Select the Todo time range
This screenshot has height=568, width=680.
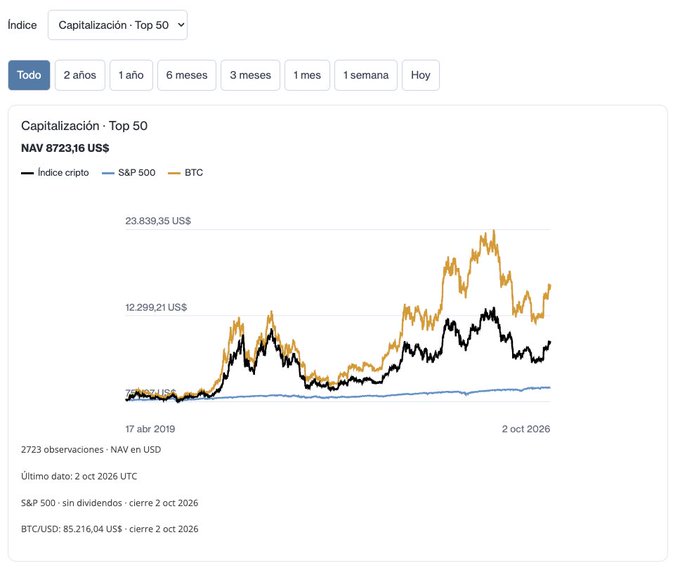coord(29,75)
